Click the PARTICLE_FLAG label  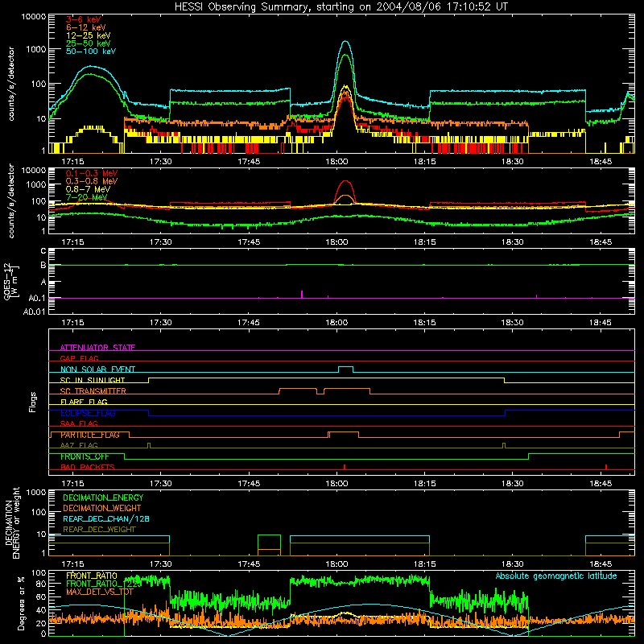pos(90,435)
